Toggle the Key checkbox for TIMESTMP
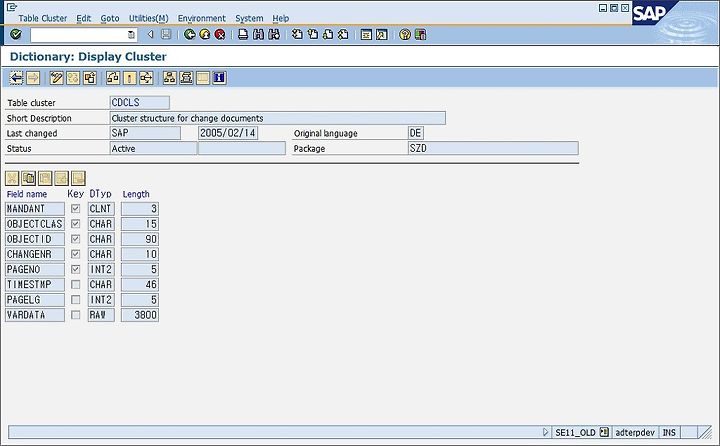Viewport: 720px width, 446px height. (x=75, y=284)
